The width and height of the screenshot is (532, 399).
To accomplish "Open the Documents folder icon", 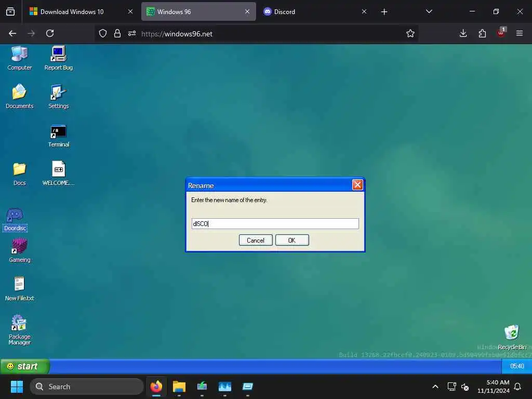I will coord(19,96).
